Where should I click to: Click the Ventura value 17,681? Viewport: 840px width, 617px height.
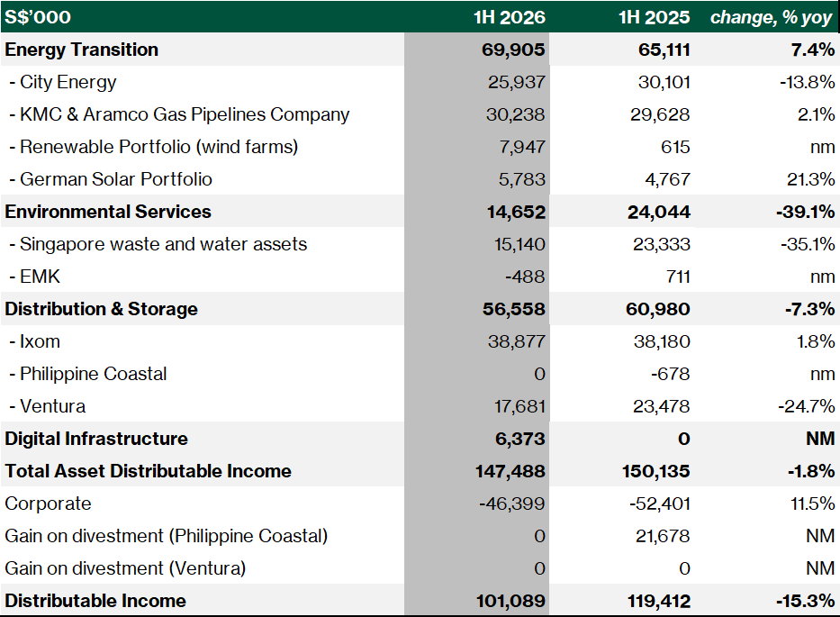pyautogui.click(x=519, y=406)
